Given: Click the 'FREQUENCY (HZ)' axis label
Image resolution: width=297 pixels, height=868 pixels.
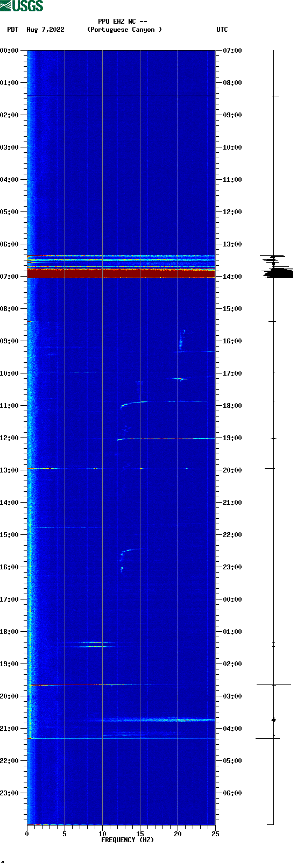Looking at the screenshot, I should [x=128, y=840].
